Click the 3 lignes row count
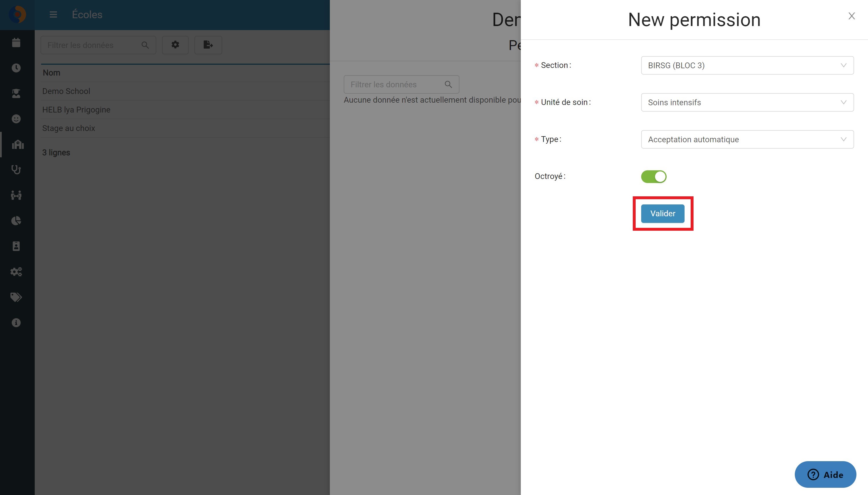Image resolution: width=868 pixels, height=495 pixels. 56,153
